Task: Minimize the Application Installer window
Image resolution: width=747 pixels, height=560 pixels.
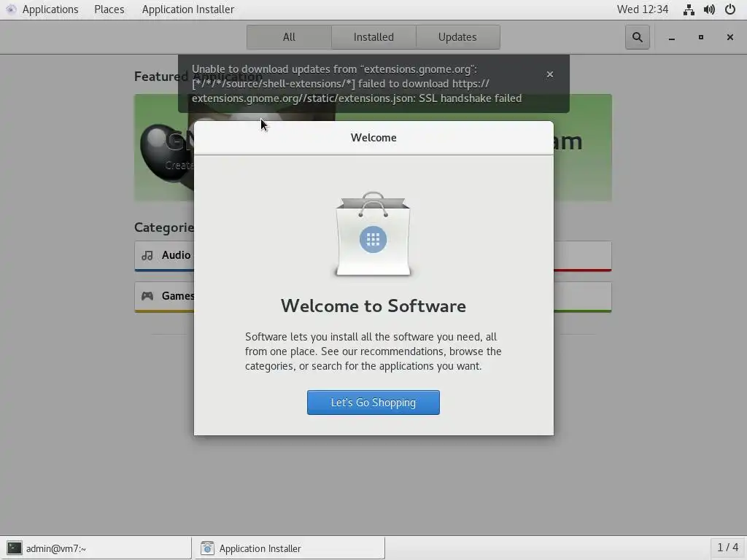Action: (671, 37)
